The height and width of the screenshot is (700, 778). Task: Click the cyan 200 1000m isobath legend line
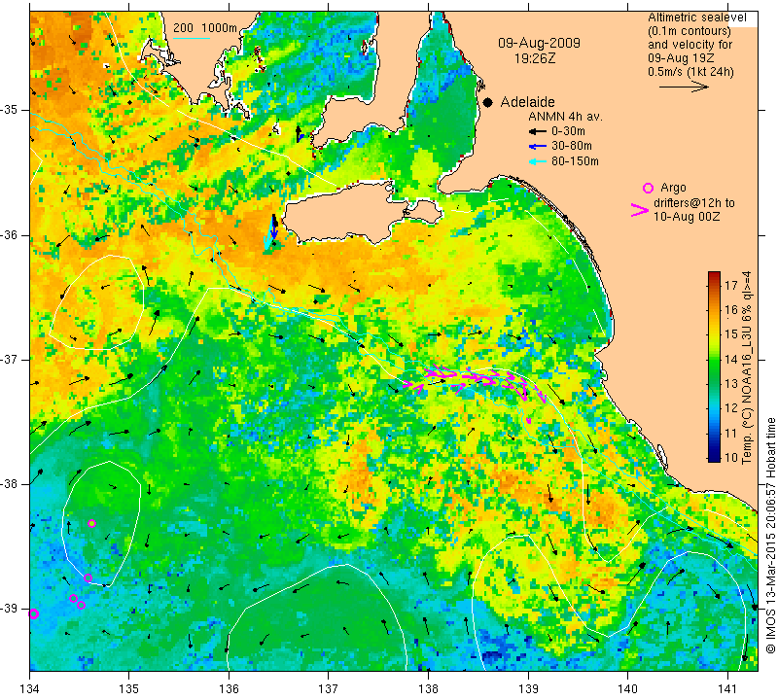[x=192, y=38]
